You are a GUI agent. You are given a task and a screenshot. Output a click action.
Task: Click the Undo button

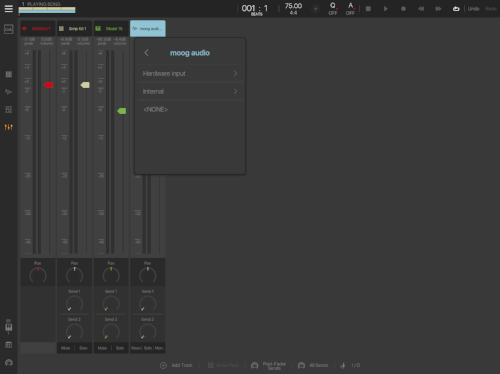(x=473, y=9)
